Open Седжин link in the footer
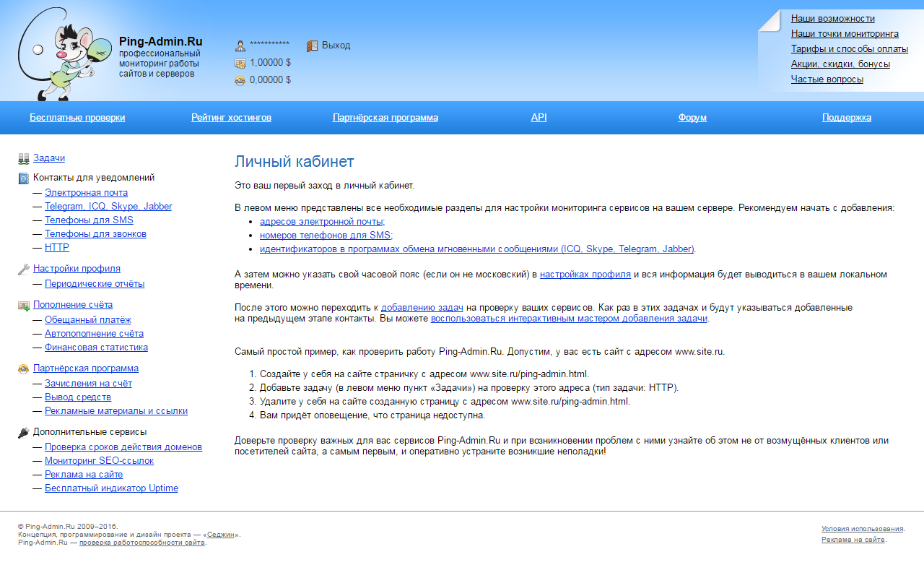 point(221,535)
